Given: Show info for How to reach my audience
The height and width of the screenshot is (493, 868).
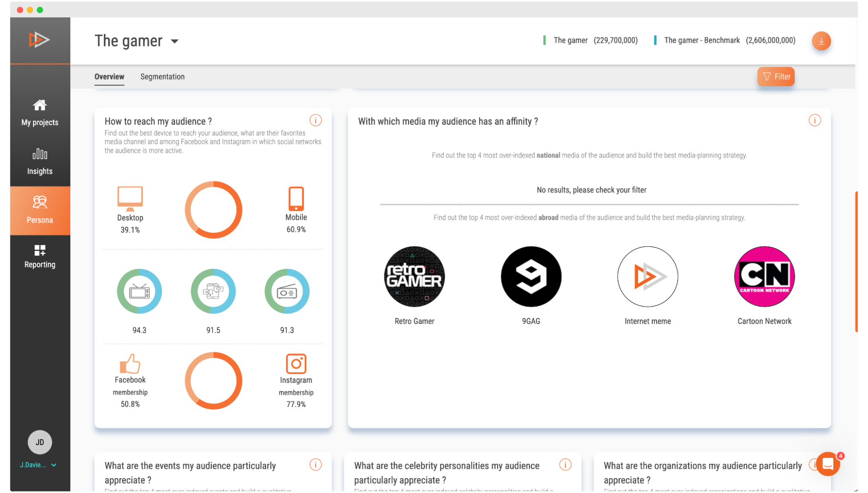Looking at the screenshot, I should coord(316,120).
